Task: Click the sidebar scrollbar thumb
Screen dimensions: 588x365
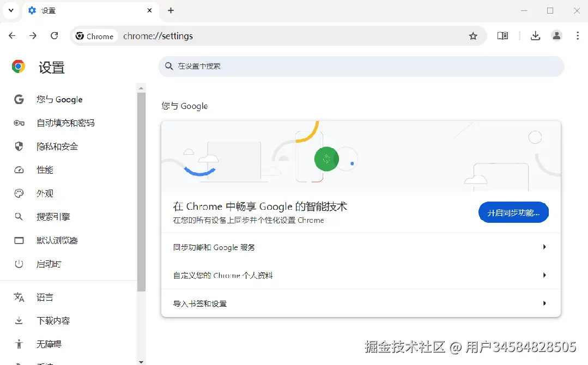Action: [x=141, y=192]
